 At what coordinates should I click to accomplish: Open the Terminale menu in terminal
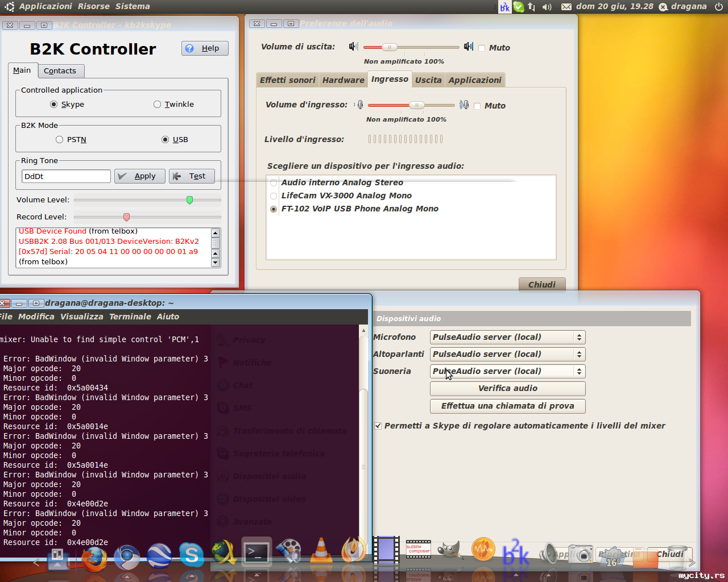[130, 317]
